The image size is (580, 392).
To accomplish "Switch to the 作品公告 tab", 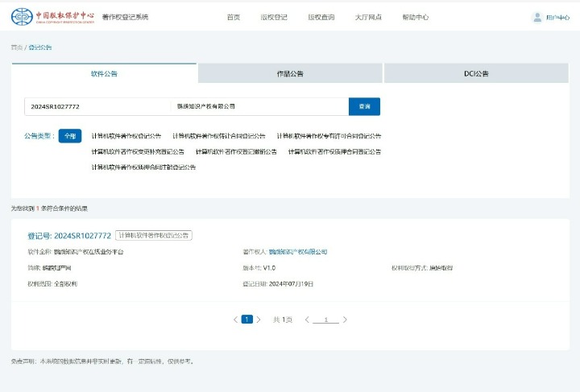I will [x=290, y=73].
